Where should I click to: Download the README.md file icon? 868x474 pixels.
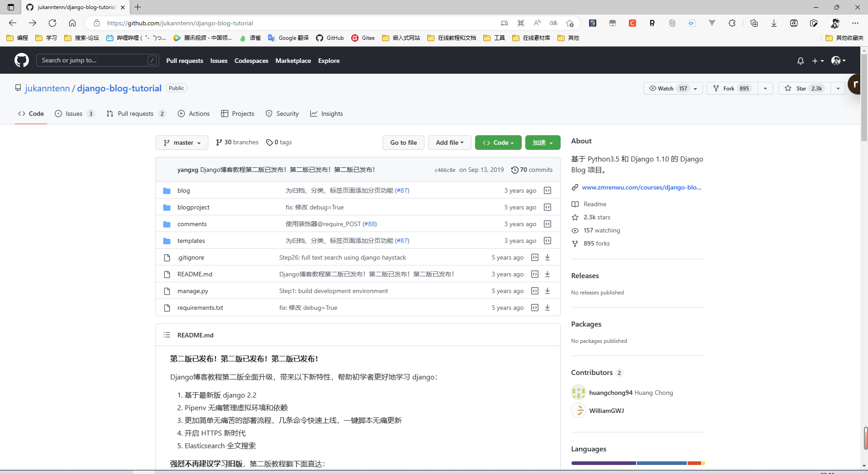pyautogui.click(x=547, y=274)
